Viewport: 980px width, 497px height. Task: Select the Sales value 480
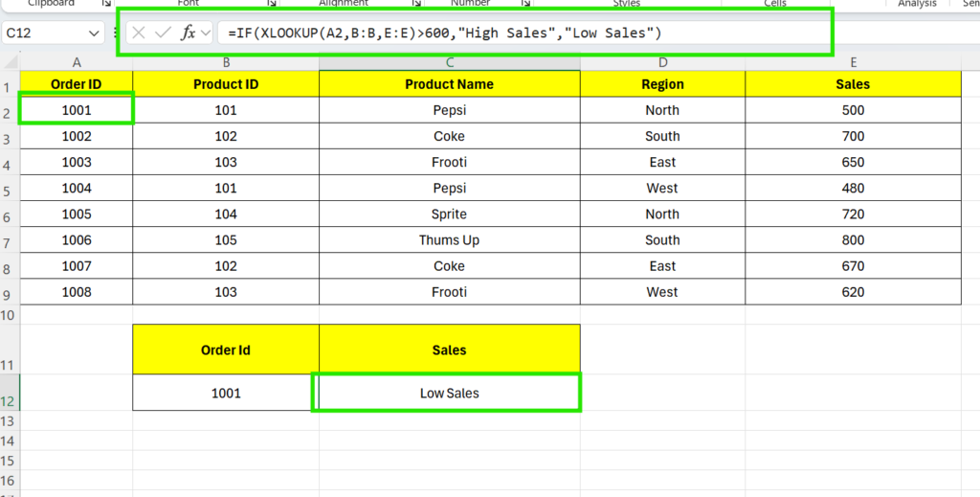[853, 189]
